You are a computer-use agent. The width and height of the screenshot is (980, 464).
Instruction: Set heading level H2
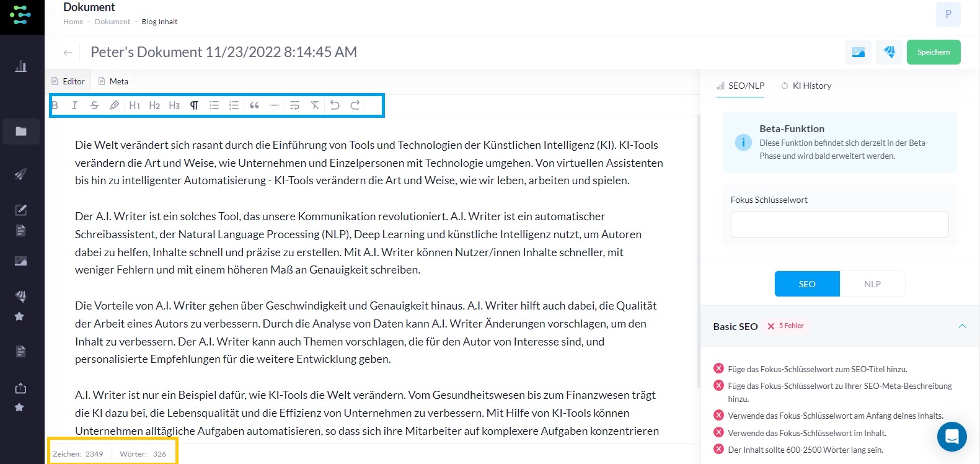pyautogui.click(x=154, y=105)
